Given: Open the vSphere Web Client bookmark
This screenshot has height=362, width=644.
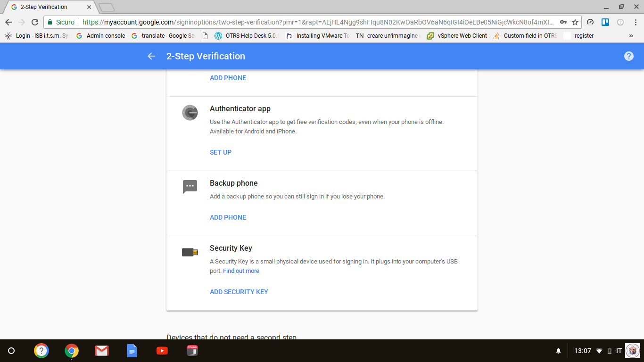Looking at the screenshot, I should click(x=457, y=36).
